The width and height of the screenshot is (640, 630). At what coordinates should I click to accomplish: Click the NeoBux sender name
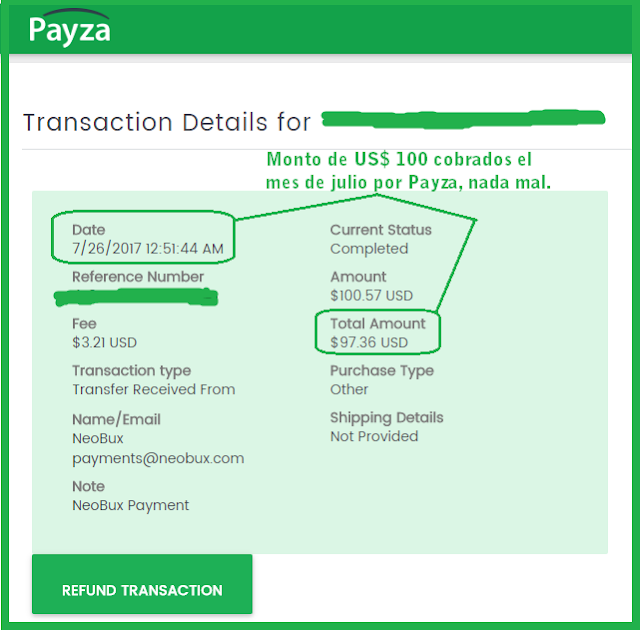pyautogui.click(x=98, y=438)
